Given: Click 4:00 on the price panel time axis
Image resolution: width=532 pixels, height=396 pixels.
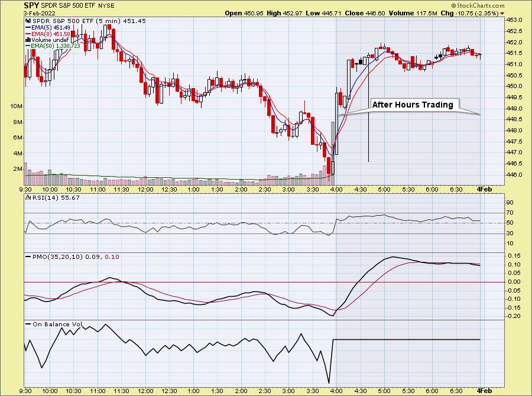Looking at the screenshot, I should pyautogui.click(x=336, y=189).
